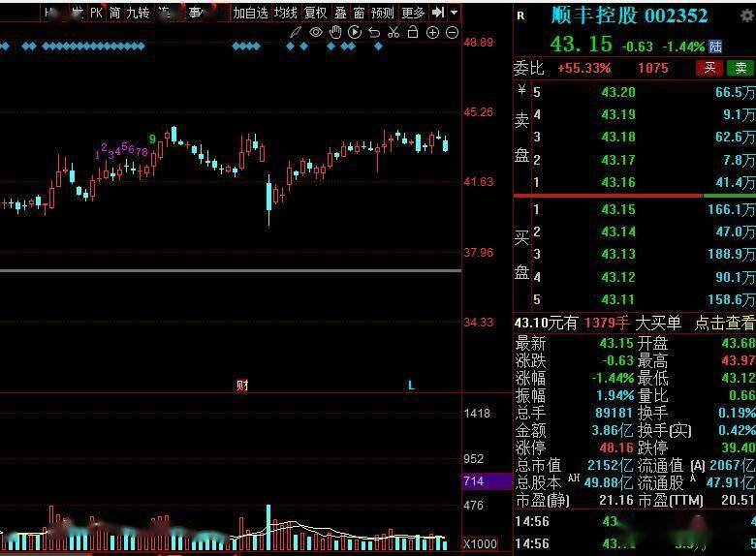Jump to latest with arrow-to-bar icon
This screenshot has width=756, height=556.
coord(438,13)
